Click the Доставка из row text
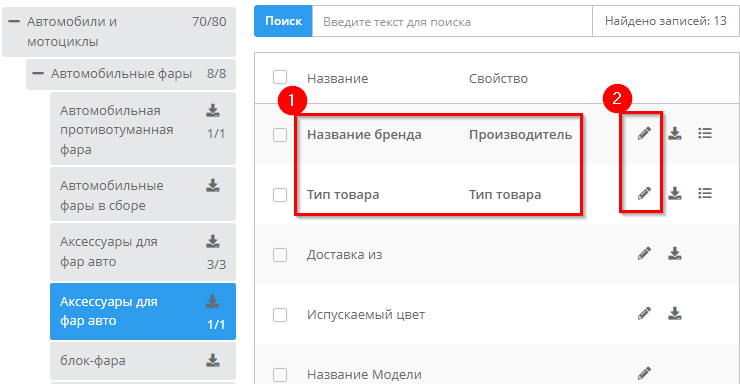Viewport: 740px width, 384px height. (345, 255)
